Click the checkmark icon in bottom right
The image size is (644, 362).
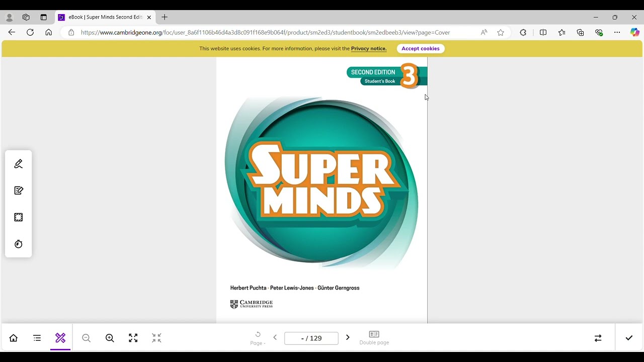[629, 338]
